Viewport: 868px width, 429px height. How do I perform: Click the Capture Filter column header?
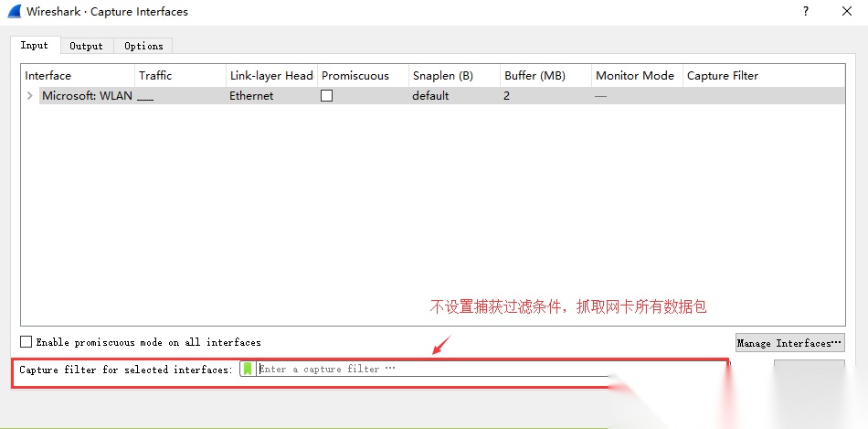click(764, 76)
